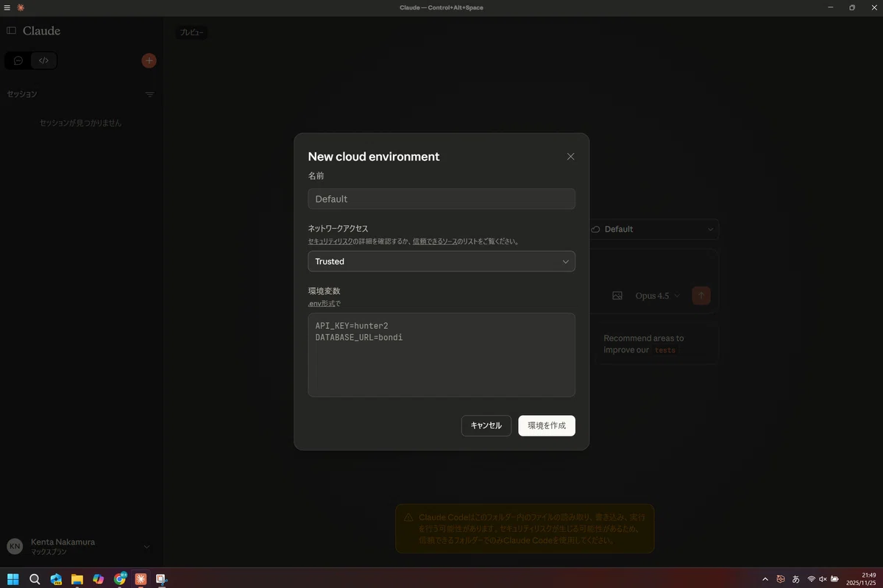Open the Windows Start menu
The width and height of the screenshot is (883, 588).
click(13, 578)
